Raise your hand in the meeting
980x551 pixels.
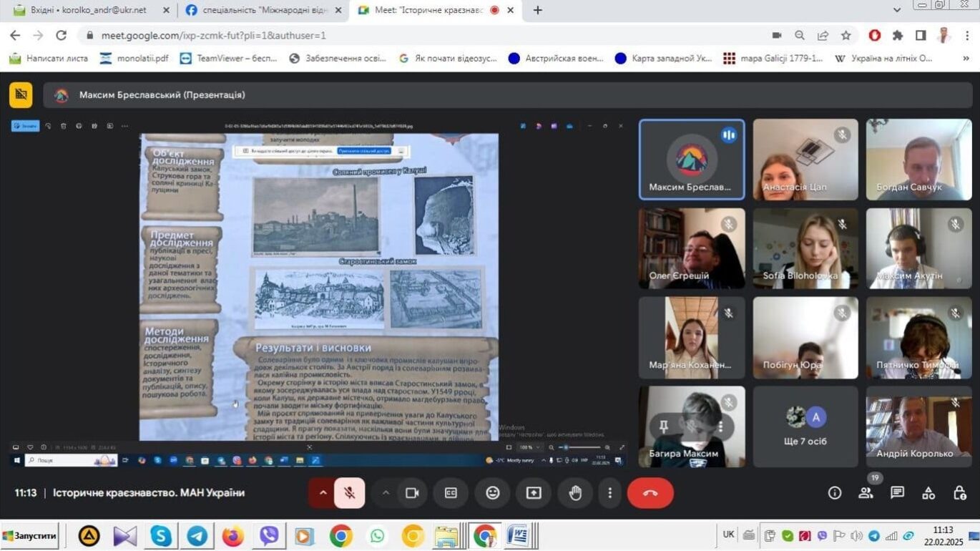[575, 493]
